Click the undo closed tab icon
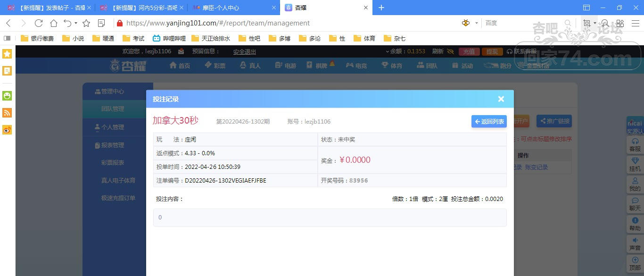The image size is (644, 276). click(67, 23)
